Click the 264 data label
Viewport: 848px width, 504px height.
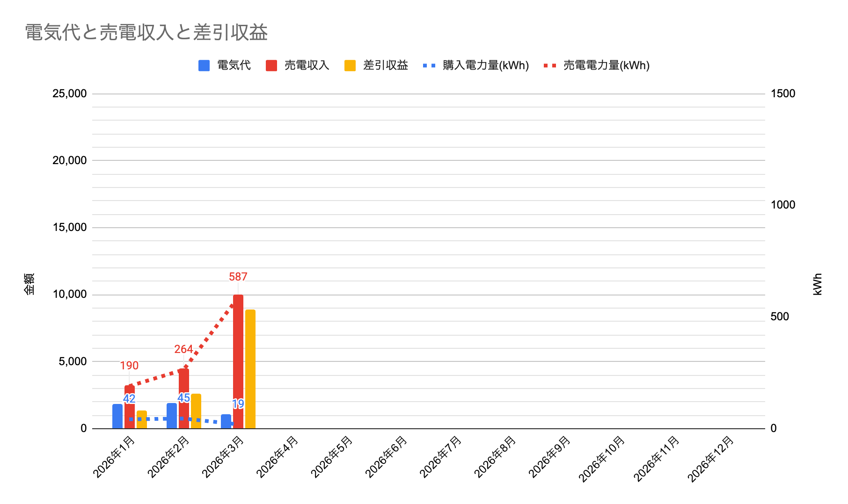click(183, 349)
